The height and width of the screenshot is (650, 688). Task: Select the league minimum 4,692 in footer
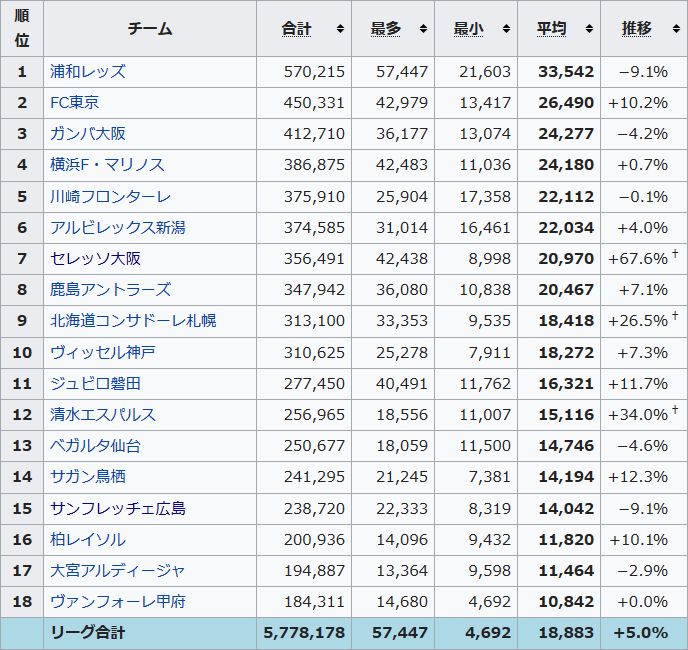click(x=488, y=633)
